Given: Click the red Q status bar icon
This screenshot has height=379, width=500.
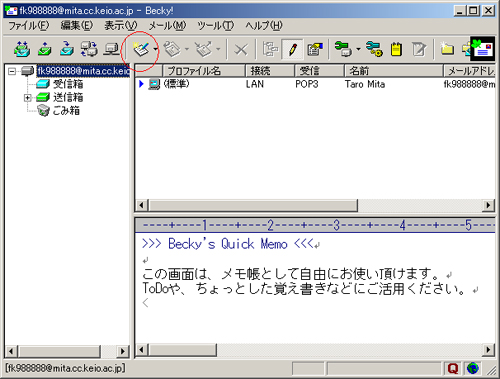Looking at the screenshot, I should 453,368.
